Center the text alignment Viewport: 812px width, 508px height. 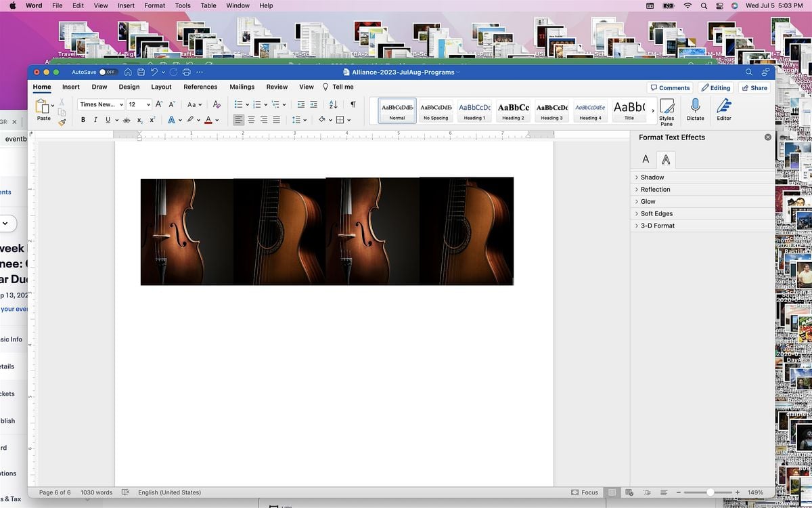pyautogui.click(x=251, y=120)
